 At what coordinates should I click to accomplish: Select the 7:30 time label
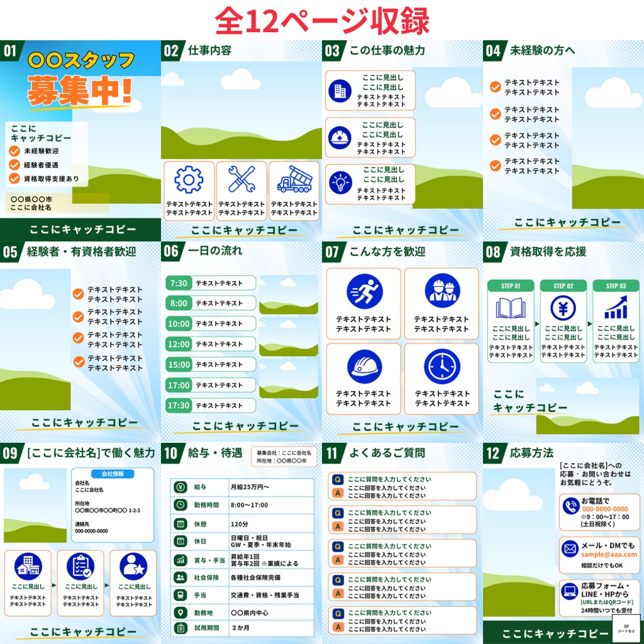pos(179,283)
